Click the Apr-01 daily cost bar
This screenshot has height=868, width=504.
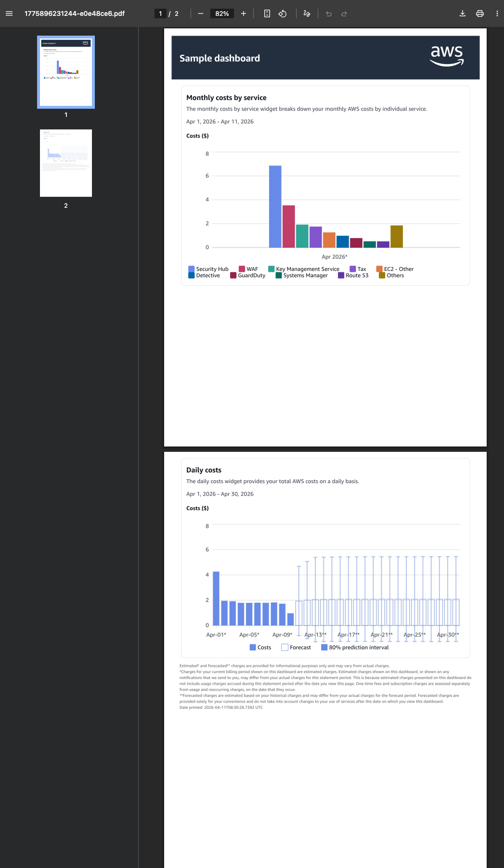coord(216,599)
